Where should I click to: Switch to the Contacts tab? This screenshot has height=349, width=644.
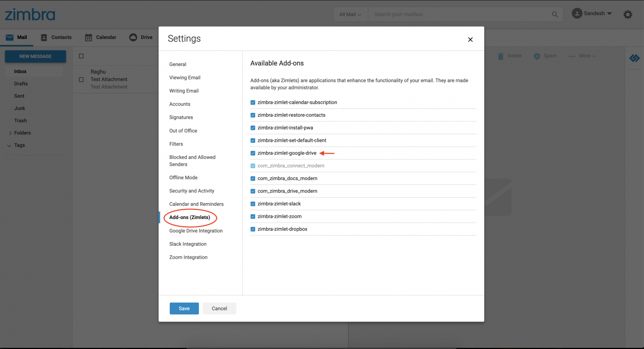click(56, 37)
